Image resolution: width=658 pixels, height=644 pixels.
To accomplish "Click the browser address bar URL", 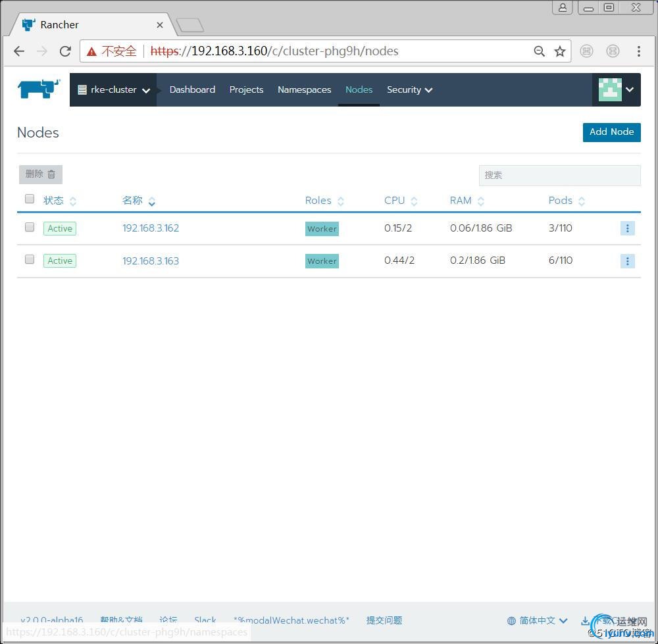I will point(274,51).
